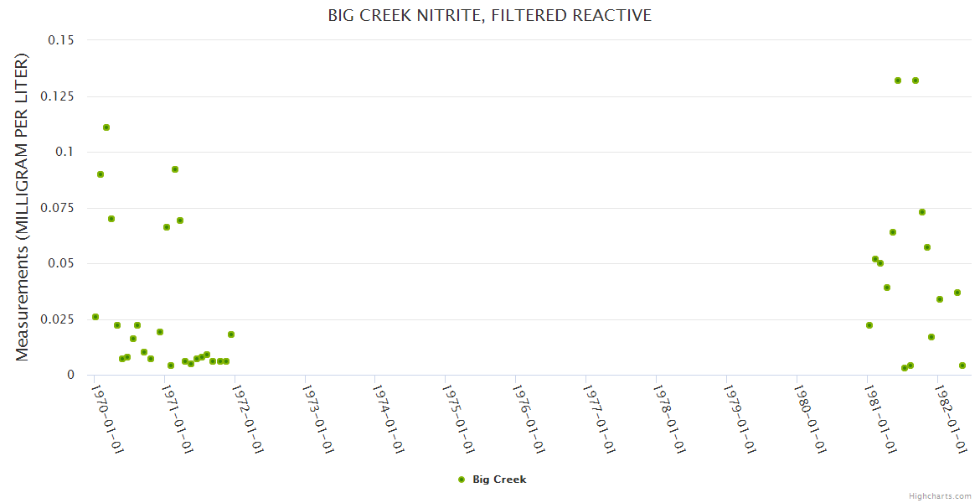The height and width of the screenshot is (503, 980).
Task: Click the earliest data point in 1981
Action: point(869,325)
